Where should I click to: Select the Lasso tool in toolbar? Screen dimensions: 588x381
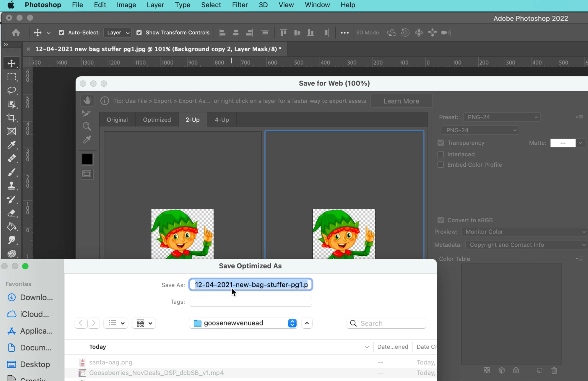(12, 90)
